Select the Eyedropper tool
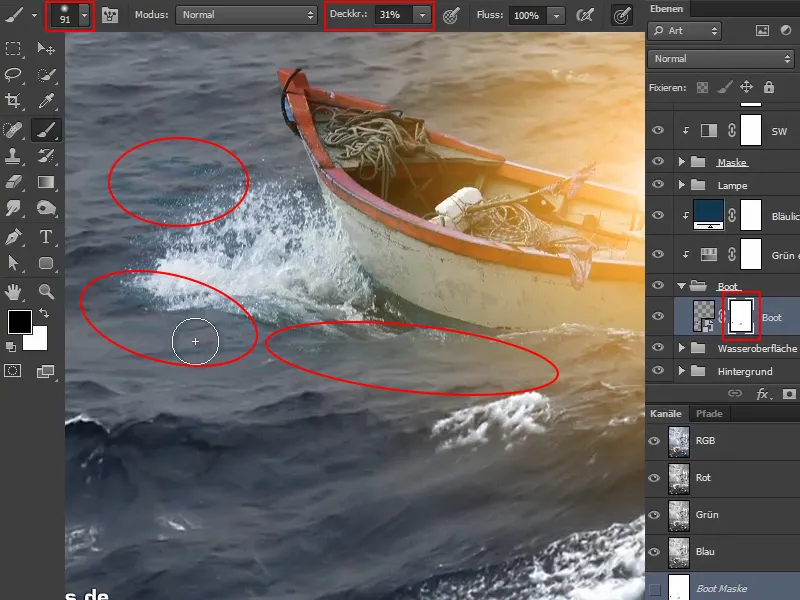This screenshot has height=600, width=800. [46, 101]
